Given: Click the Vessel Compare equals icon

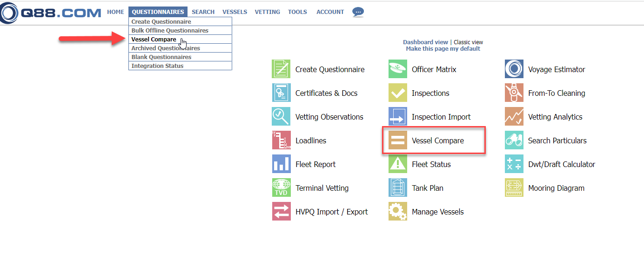Looking at the screenshot, I should pos(397,140).
